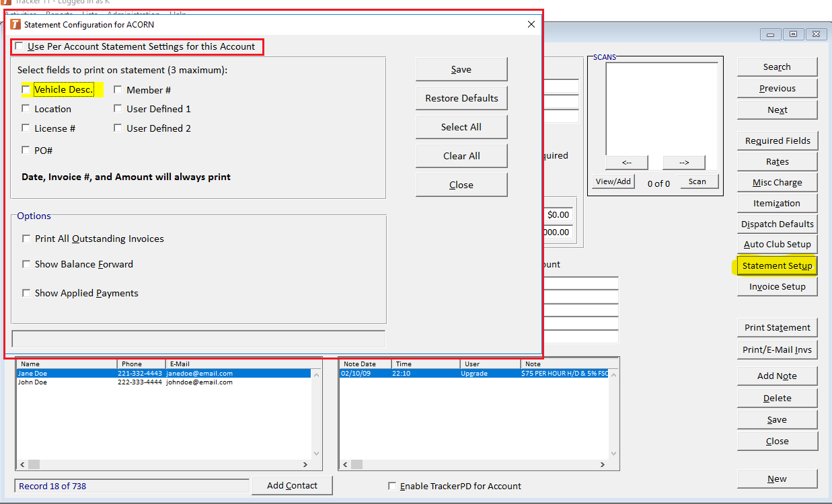Maximize the background account window

(x=794, y=34)
